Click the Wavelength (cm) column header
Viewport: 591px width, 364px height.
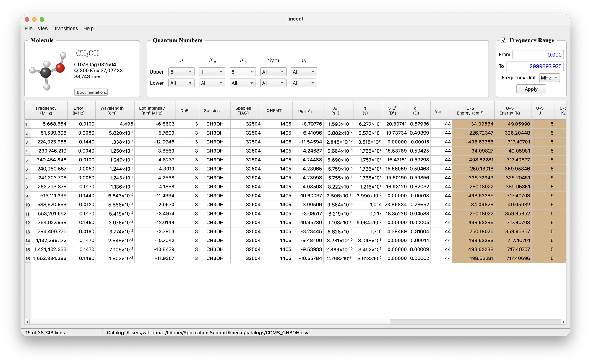click(115, 110)
